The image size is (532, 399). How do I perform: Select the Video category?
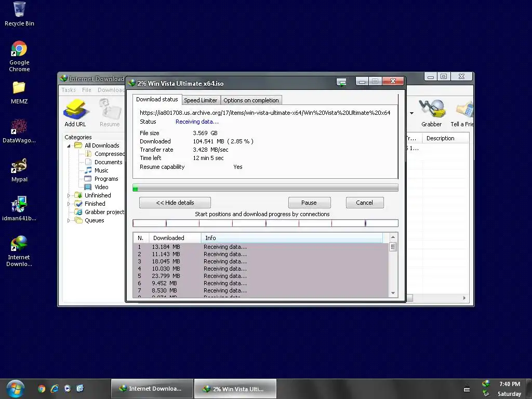point(97,187)
